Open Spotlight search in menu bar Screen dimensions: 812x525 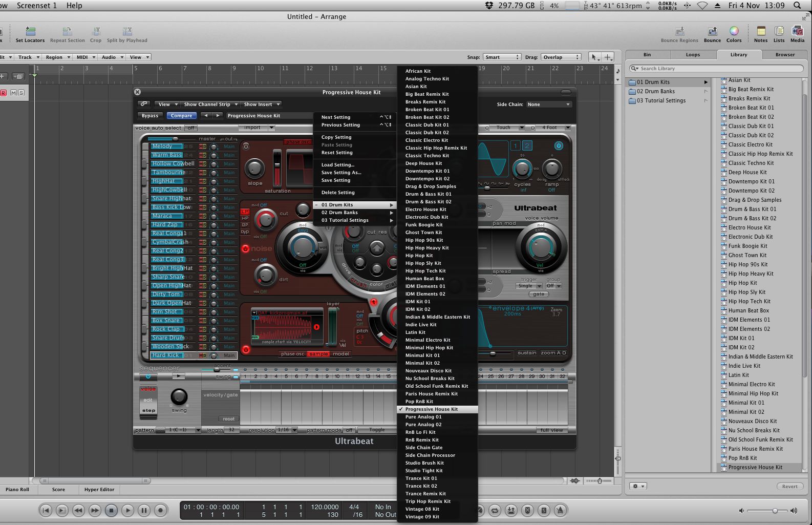click(797, 5)
